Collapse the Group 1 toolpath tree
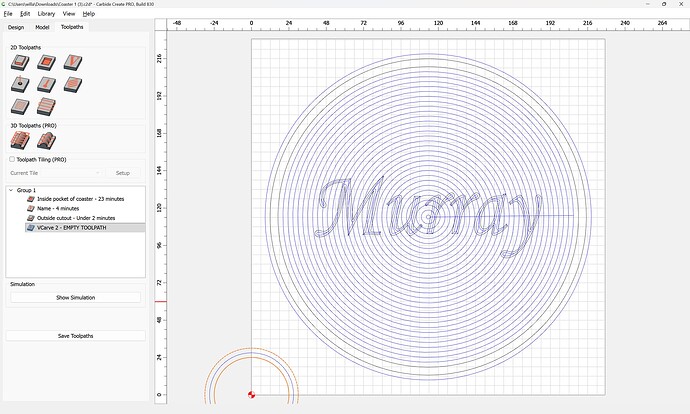690x414 pixels. tap(11, 190)
